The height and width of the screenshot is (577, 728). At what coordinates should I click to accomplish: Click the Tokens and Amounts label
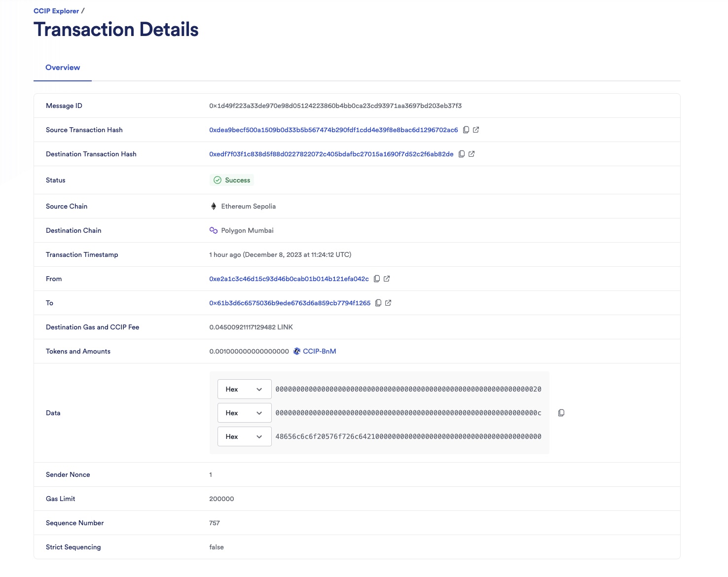tap(78, 352)
